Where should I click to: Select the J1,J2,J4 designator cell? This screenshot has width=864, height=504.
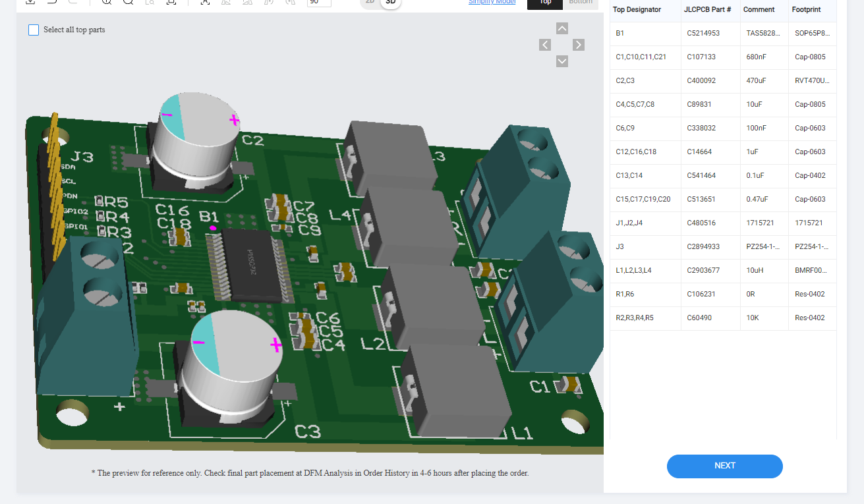[645, 223]
